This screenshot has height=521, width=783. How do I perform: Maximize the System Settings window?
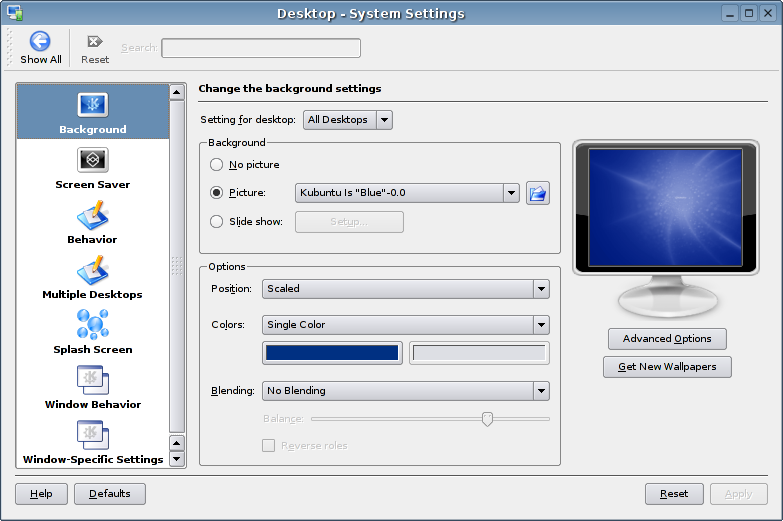(x=749, y=13)
